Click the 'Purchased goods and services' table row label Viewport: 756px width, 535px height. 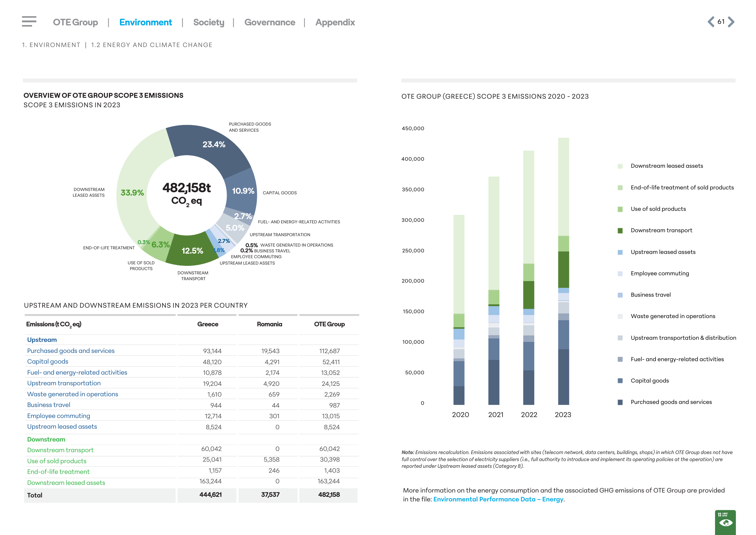pyautogui.click(x=71, y=351)
